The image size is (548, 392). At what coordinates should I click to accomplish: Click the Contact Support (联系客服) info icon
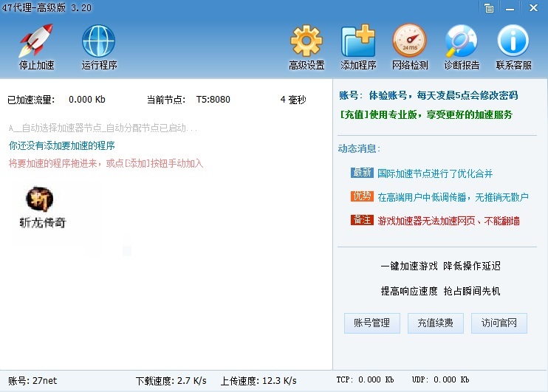[x=513, y=41]
